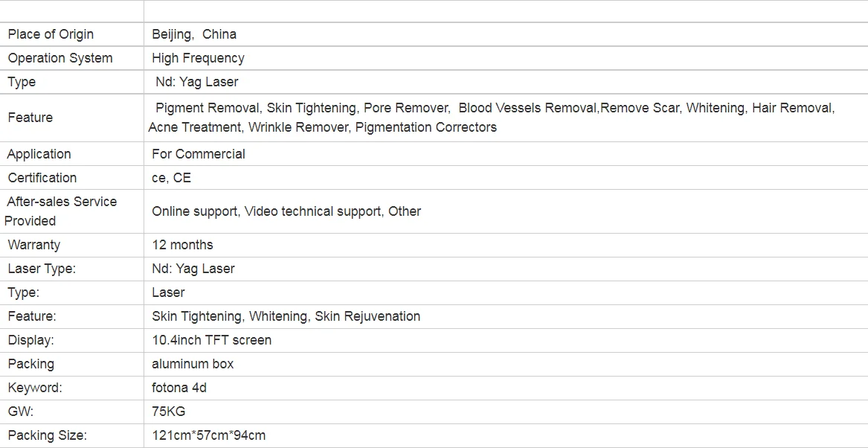Select the aluminum box packing value
The width and height of the screenshot is (868, 448).
(x=193, y=364)
